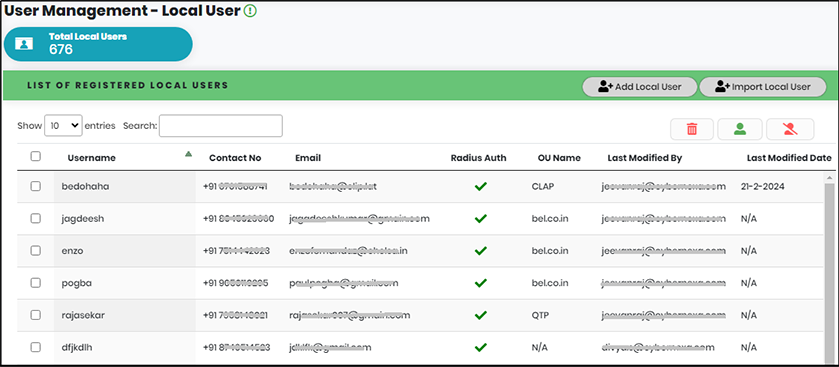Check the box next to enzo
Image resolution: width=839 pixels, height=367 pixels.
(x=35, y=250)
